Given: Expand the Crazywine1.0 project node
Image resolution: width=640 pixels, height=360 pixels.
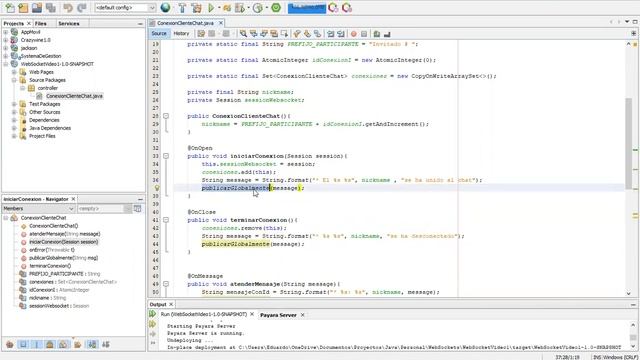Looking at the screenshot, I should coord(6,40).
